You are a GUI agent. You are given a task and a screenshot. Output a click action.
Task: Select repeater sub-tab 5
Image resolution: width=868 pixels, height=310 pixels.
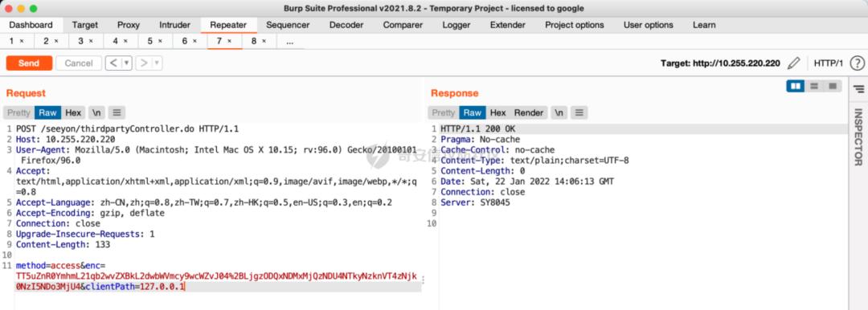[150, 41]
